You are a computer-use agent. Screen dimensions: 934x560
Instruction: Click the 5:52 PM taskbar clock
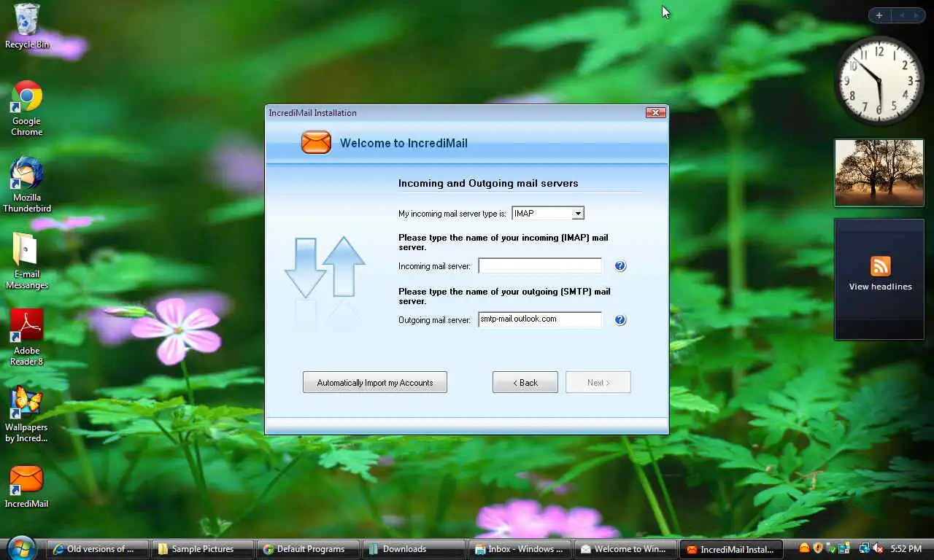tap(906, 548)
